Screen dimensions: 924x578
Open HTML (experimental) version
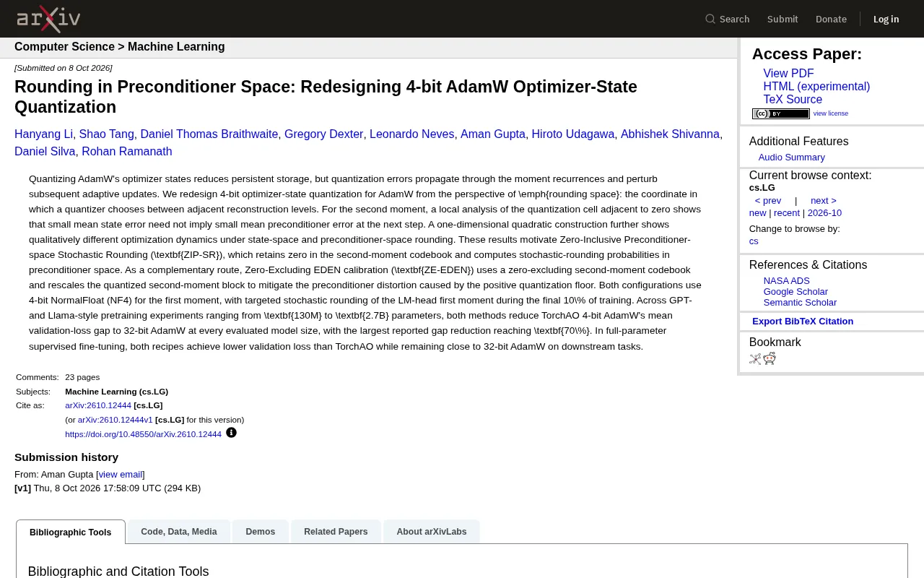point(816,87)
